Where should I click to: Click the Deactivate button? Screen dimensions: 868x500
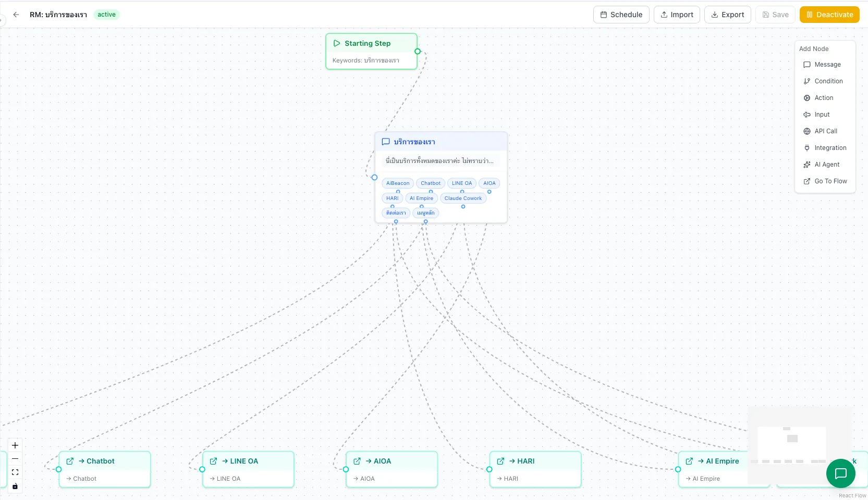click(829, 15)
